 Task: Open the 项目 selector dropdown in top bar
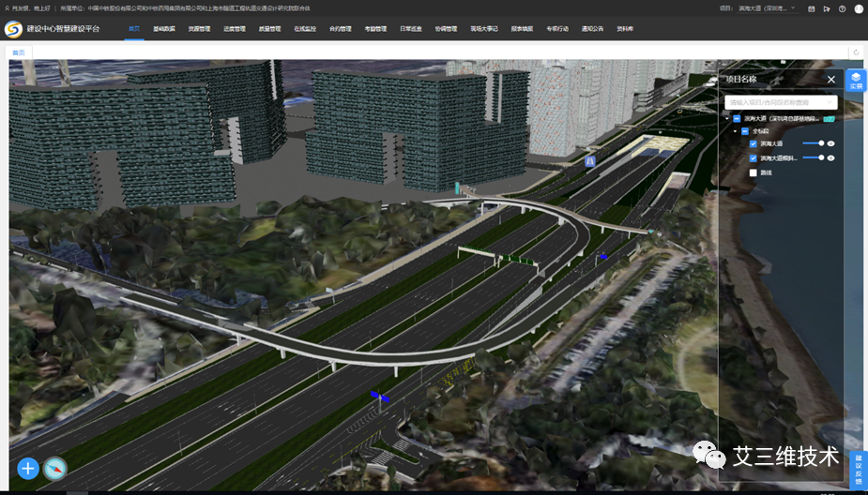click(766, 8)
